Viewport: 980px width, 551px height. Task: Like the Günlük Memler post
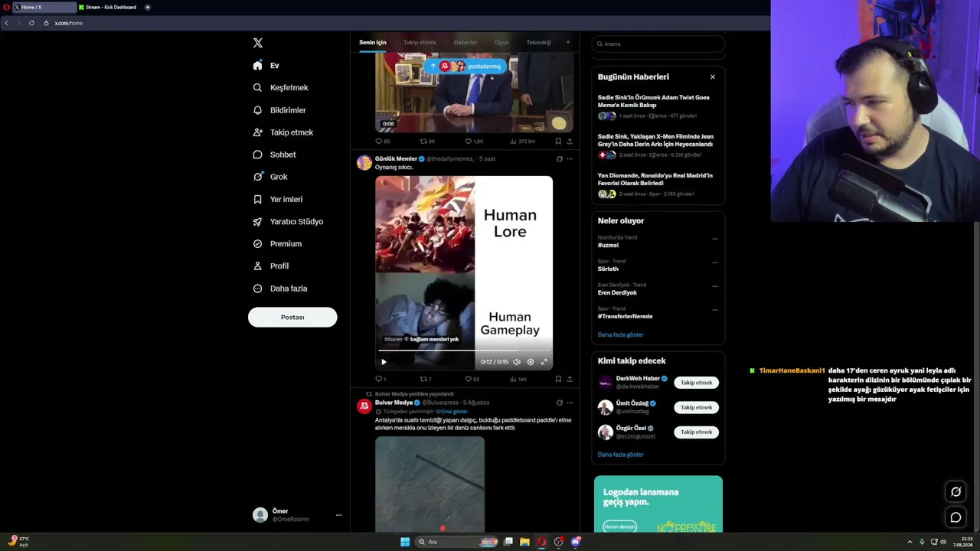[469, 379]
